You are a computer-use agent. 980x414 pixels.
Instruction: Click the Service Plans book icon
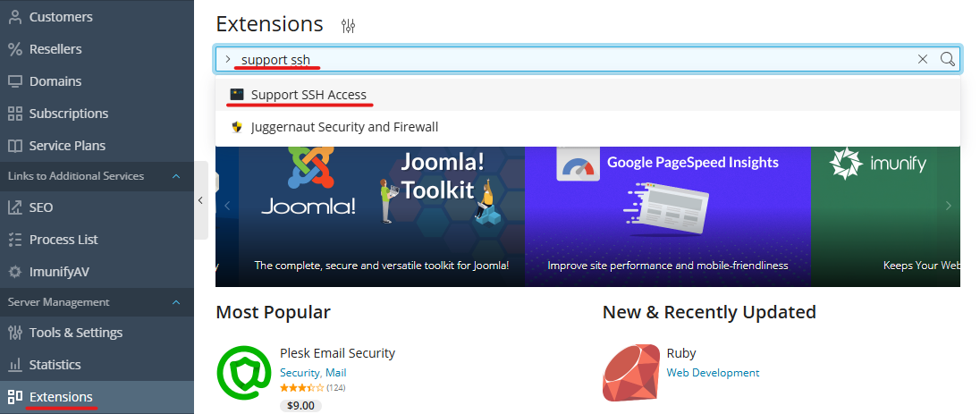tap(15, 146)
